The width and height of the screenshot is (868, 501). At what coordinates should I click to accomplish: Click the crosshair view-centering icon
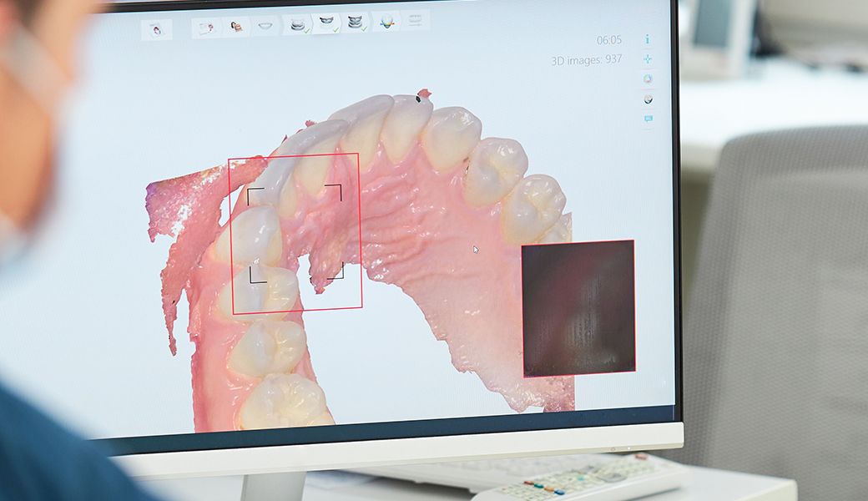pyautogui.click(x=648, y=58)
